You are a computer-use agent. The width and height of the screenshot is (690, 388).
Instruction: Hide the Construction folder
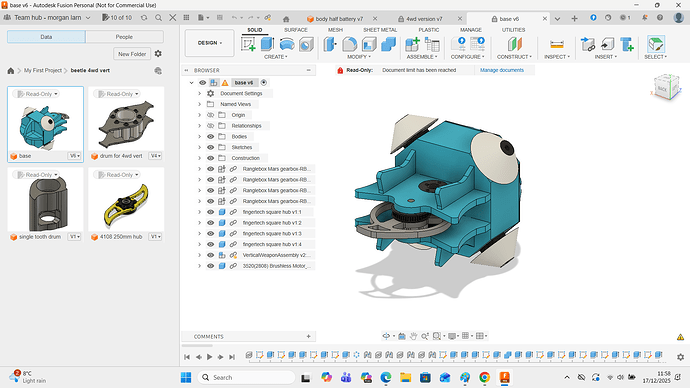[x=210, y=158]
